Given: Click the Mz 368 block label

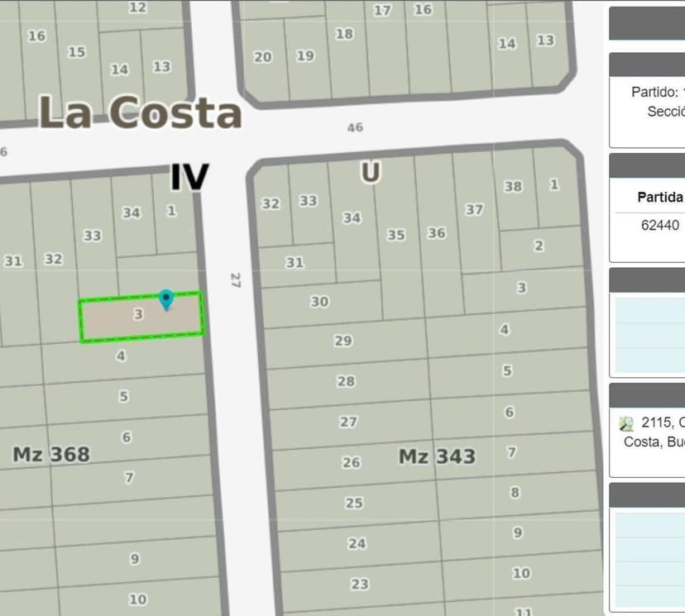Looking at the screenshot, I should click(x=51, y=454).
